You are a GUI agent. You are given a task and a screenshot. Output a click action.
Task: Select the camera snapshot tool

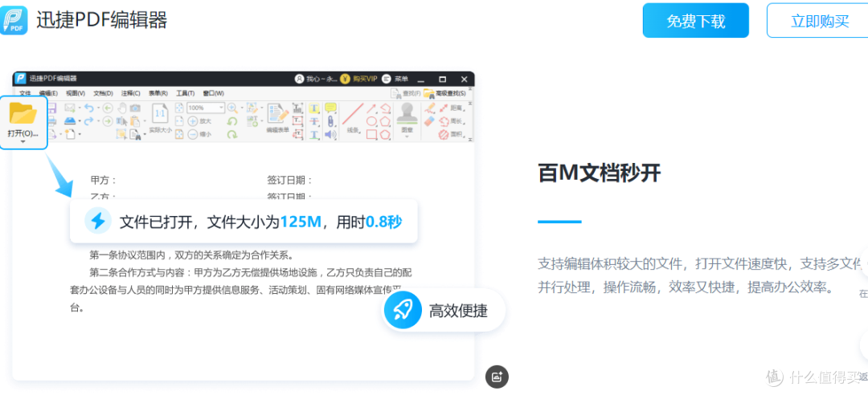coord(135,108)
